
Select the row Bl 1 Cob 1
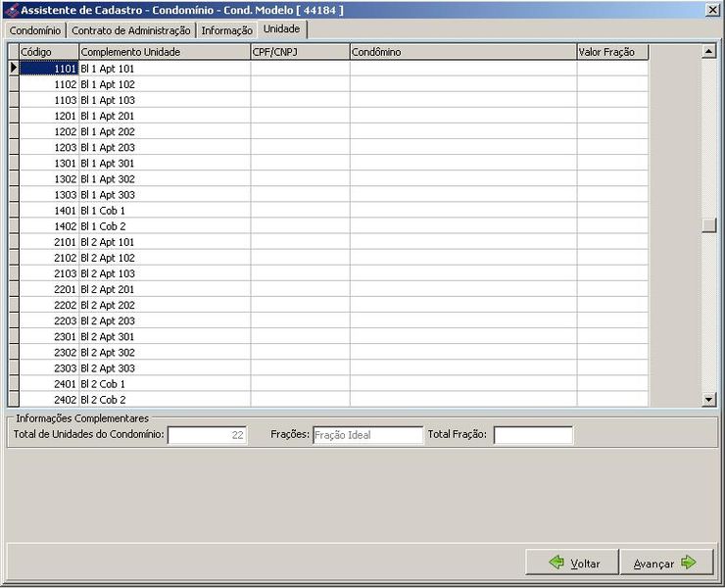coord(164,211)
